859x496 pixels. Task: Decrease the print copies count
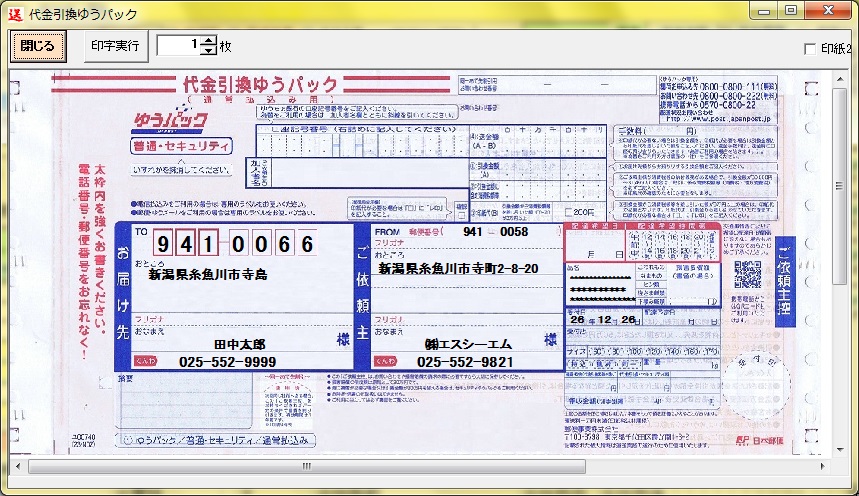tap(208, 50)
